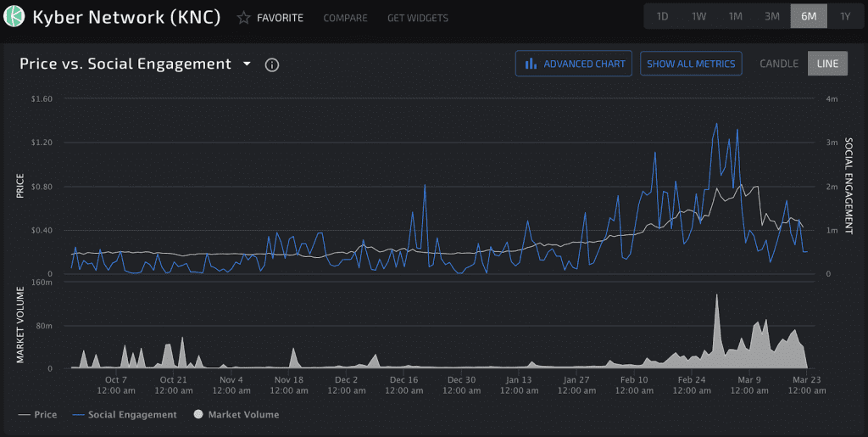Select the 1Y time range
Image resolution: width=868 pixels, height=437 pixels.
[844, 17]
